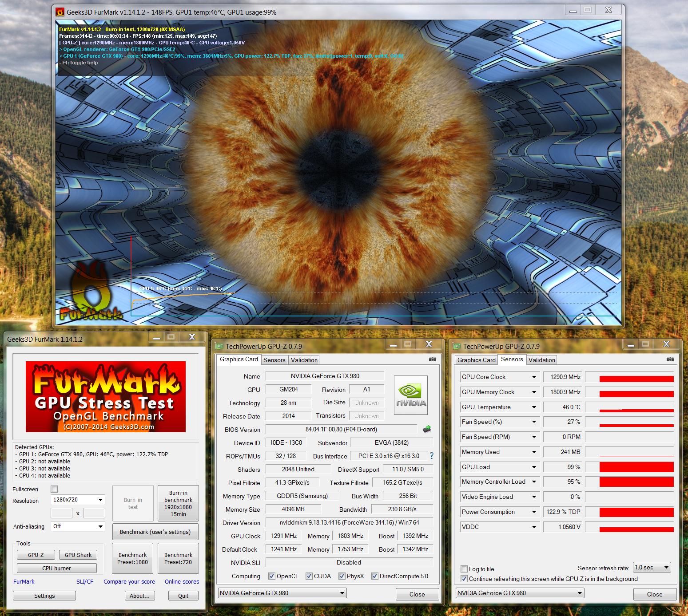Click the Compare your score link
Viewport: 688px width, 616px height.
point(129,581)
